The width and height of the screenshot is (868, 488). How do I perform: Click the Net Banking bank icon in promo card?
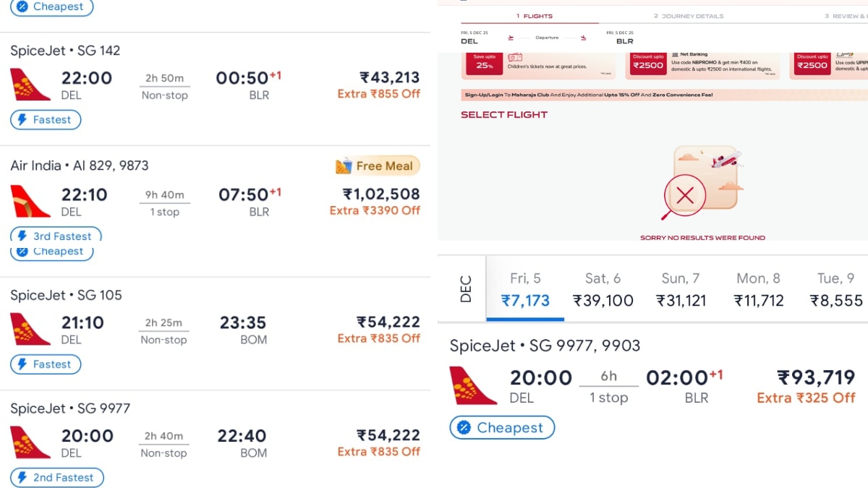pos(676,54)
